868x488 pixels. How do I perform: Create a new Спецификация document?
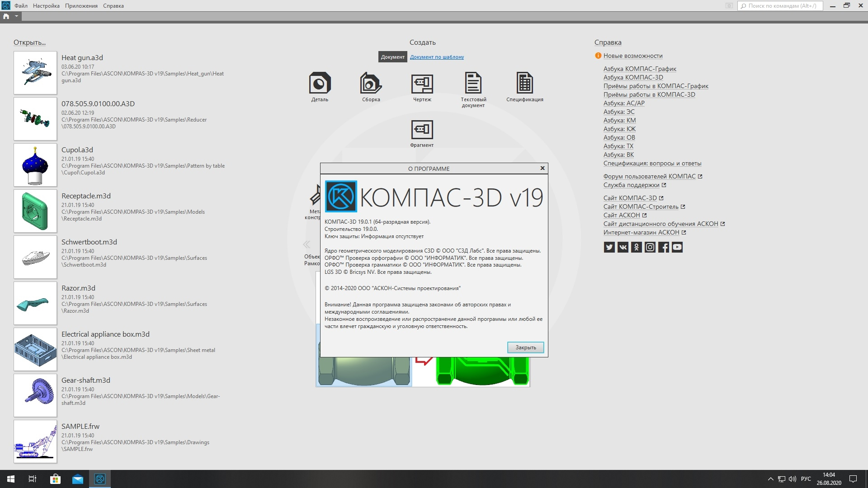pos(524,86)
